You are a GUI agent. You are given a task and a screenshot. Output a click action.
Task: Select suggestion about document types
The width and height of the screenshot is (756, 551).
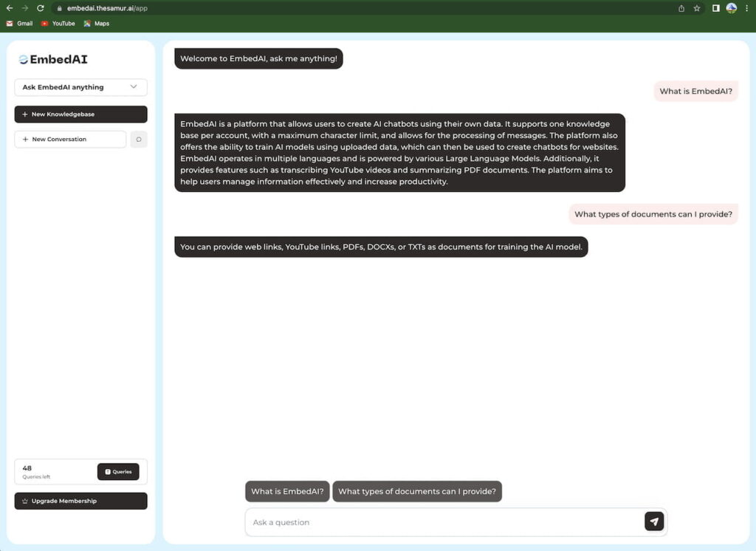tap(417, 491)
